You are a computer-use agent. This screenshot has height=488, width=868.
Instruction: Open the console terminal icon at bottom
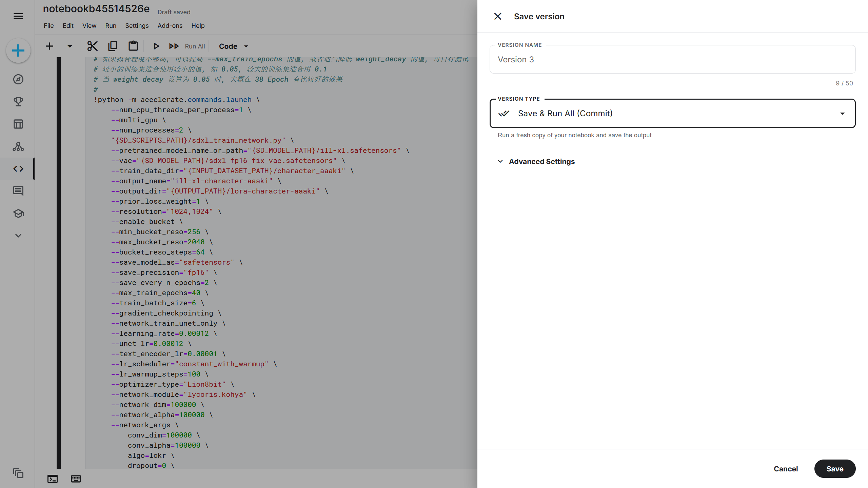pyautogui.click(x=53, y=479)
